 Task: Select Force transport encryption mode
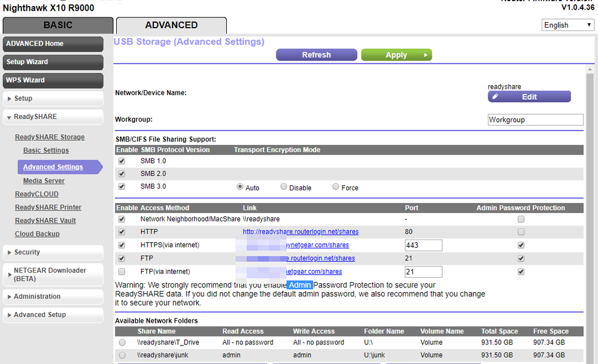335,186
